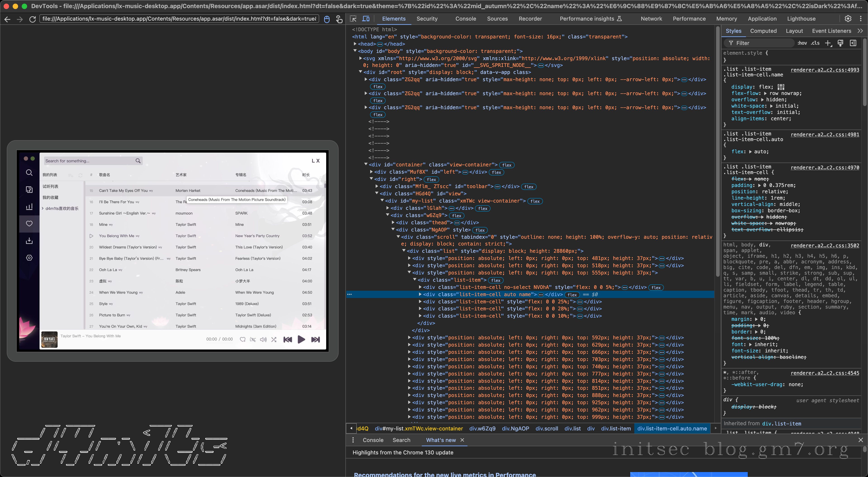Click the play button in music player
The image size is (868, 477).
[301, 340]
